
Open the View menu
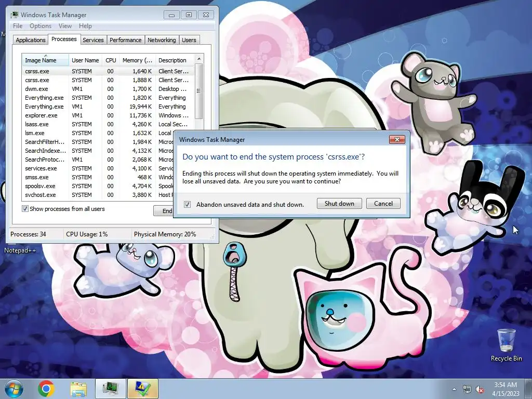tap(65, 26)
